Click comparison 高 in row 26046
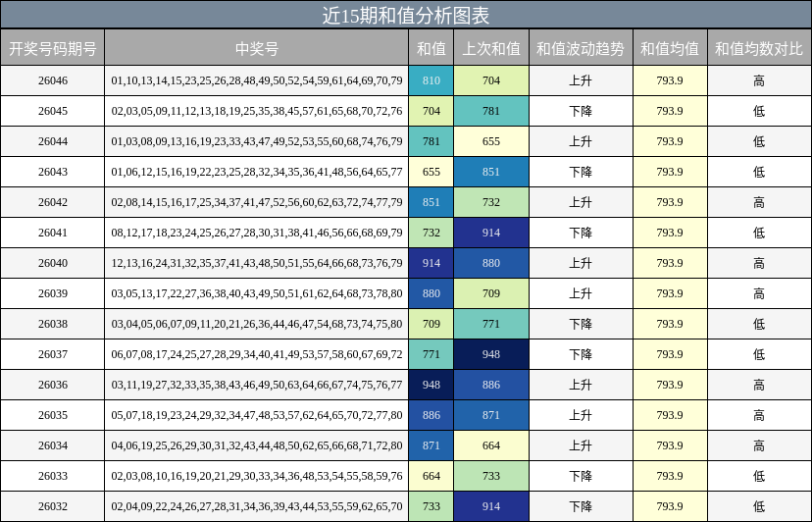The image size is (812, 522). click(759, 80)
